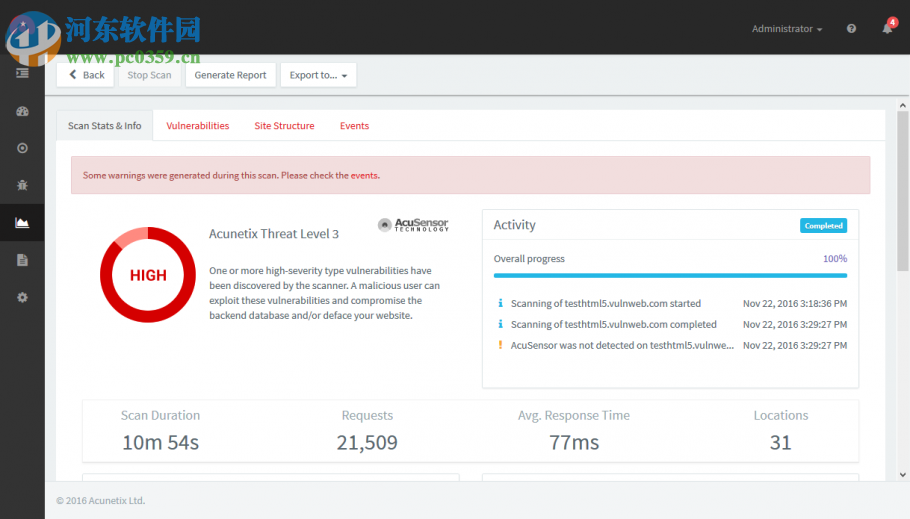Open the Reports document icon in sidebar
This screenshot has height=519, width=910.
(x=22, y=260)
